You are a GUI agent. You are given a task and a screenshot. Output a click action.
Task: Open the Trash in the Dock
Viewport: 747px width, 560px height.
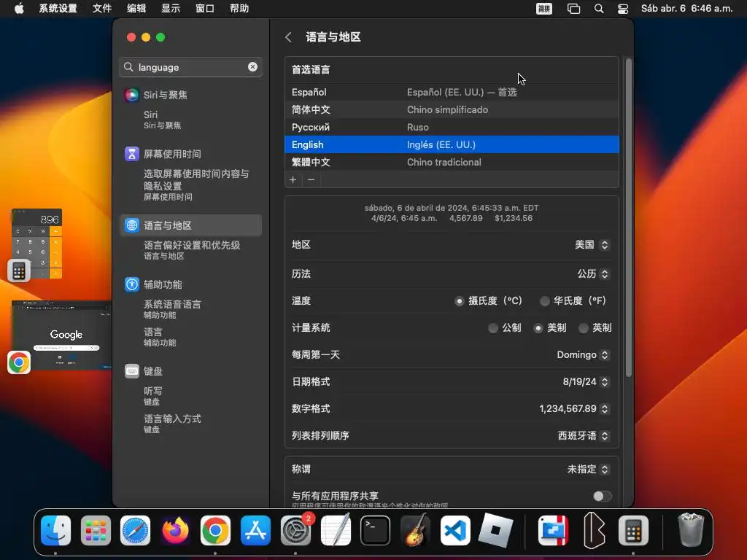pyautogui.click(x=690, y=531)
